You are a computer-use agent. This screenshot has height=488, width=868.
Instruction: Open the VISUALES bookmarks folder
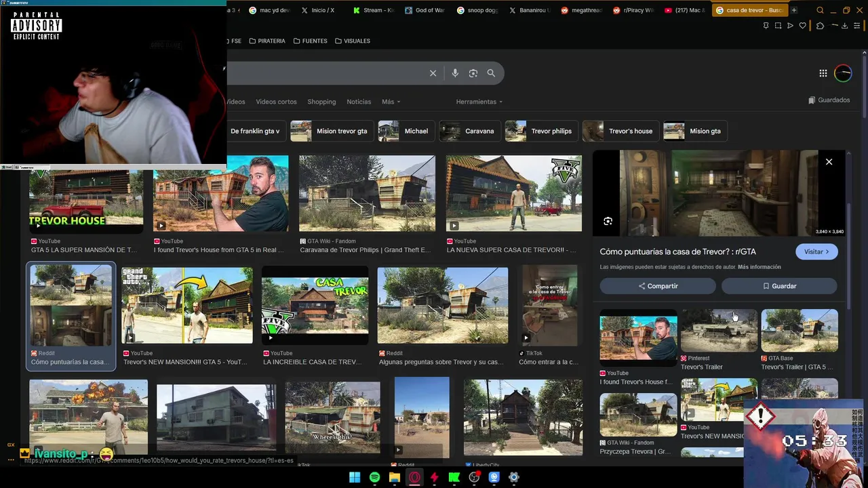click(x=352, y=41)
